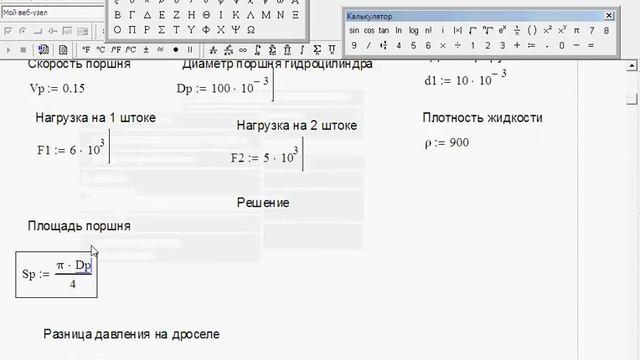The width and height of the screenshot is (640, 360).
Task: Click digit 0 in Calculator palette
Action: point(562,45)
